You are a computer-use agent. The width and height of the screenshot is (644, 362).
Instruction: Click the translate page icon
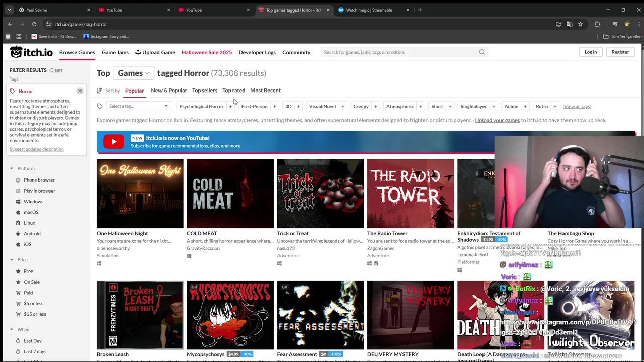(570, 24)
